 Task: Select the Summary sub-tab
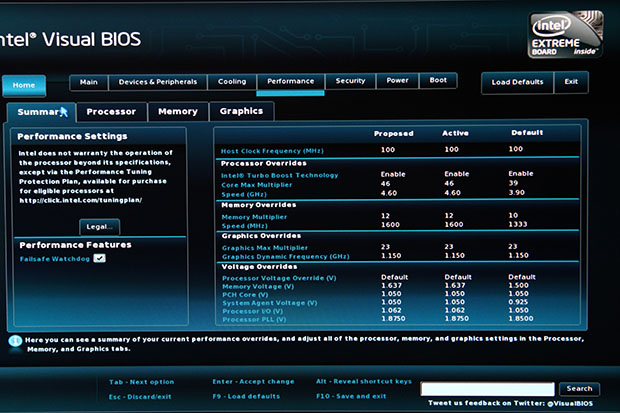pyautogui.click(x=42, y=112)
